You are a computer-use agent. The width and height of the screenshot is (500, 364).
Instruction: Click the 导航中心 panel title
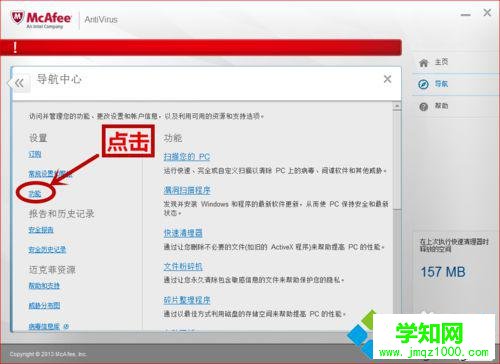click(59, 79)
